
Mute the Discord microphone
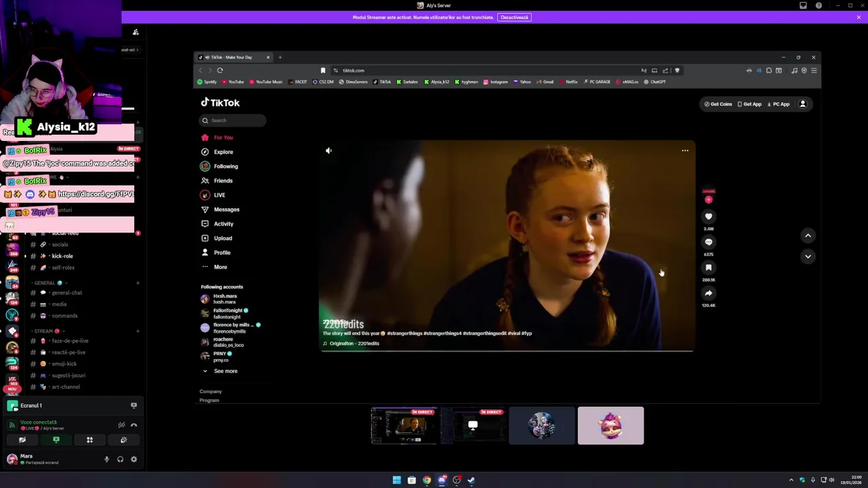point(106,460)
